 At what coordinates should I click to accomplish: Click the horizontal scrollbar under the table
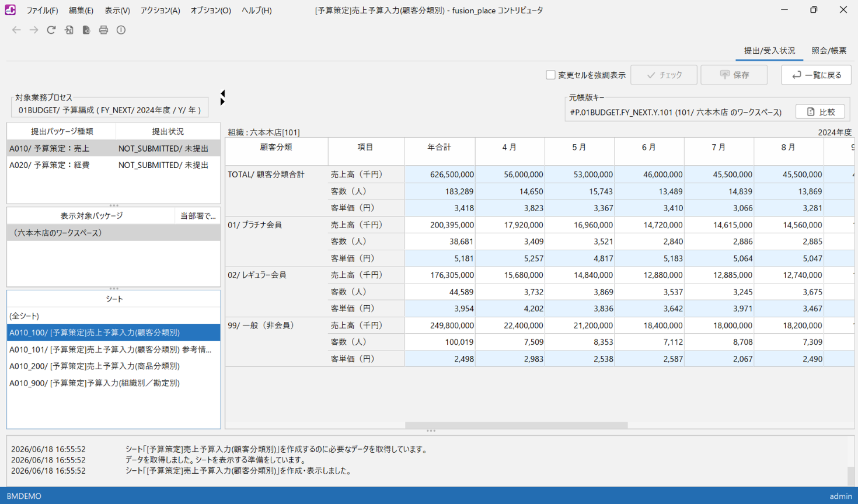[516, 425]
